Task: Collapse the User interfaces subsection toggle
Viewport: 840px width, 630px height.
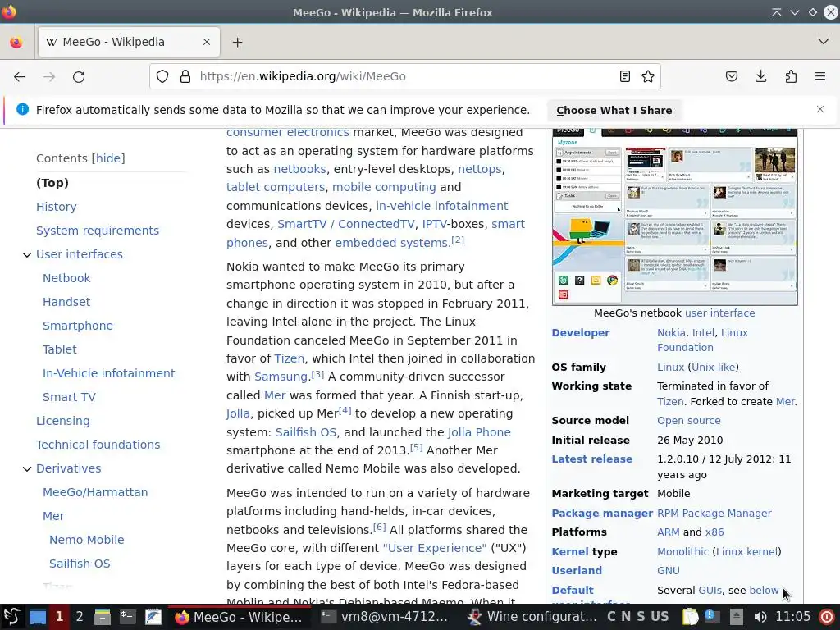Action: click(x=27, y=254)
